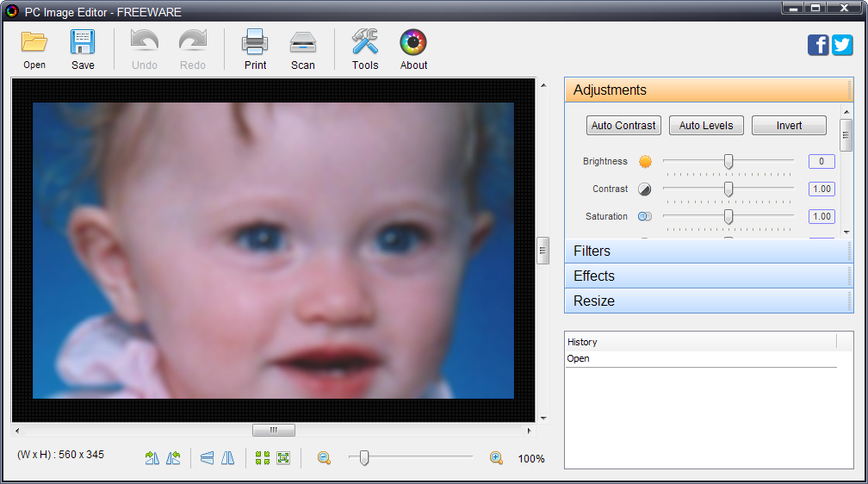Click the canvas scroll up arrow
This screenshot has width=868, height=484.
point(543,85)
